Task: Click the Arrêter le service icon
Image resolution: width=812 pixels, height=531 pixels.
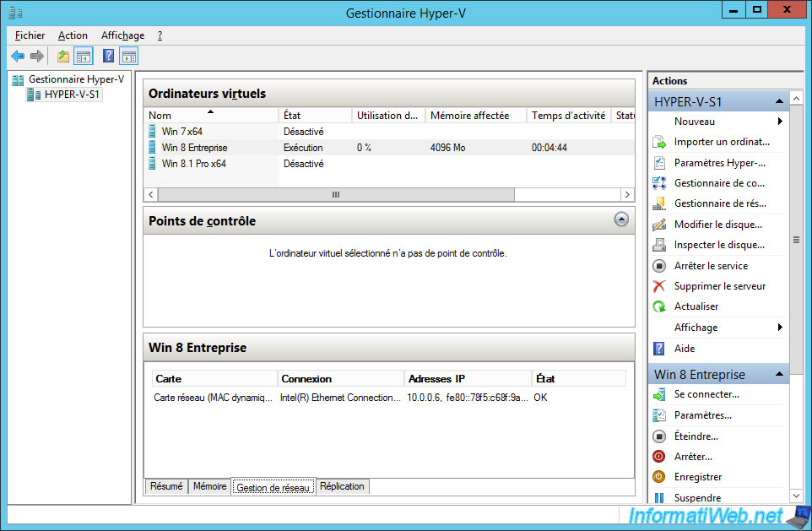Action: (658, 266)
